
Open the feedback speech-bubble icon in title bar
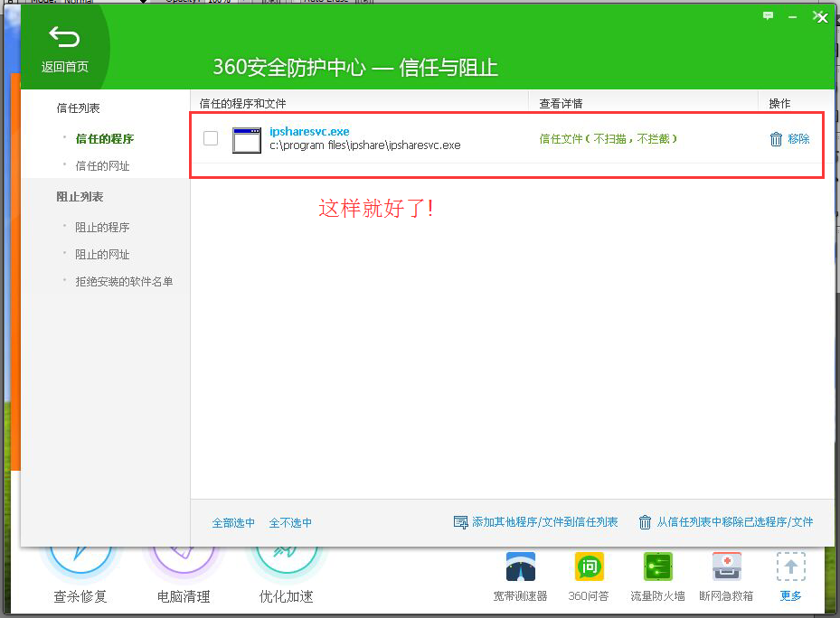pos(769,16)
